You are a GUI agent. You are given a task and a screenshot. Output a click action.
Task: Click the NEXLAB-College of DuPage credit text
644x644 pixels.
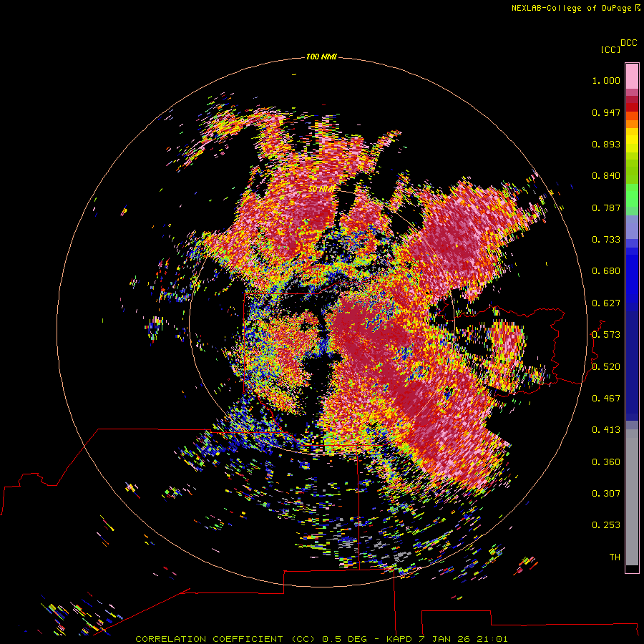click(575, 8)
